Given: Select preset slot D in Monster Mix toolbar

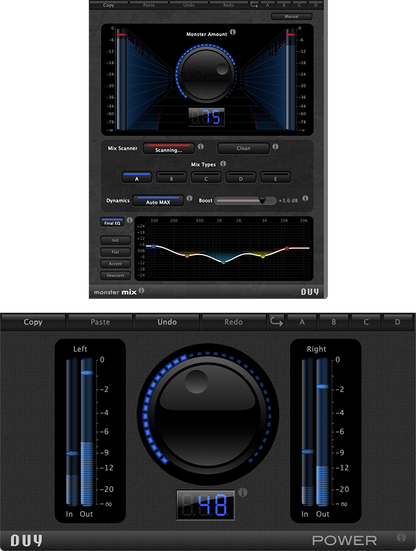Looking at the screenshot, I should (316, 5).
